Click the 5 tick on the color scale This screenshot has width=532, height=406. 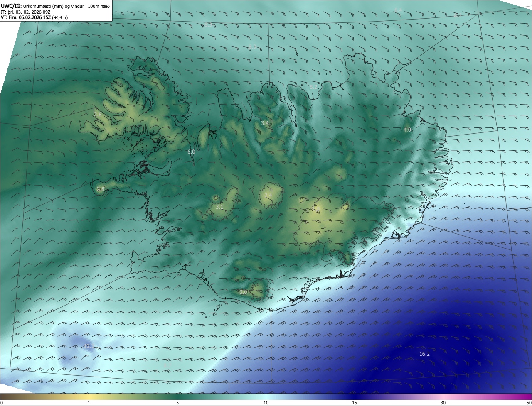[x=177, y=403]
